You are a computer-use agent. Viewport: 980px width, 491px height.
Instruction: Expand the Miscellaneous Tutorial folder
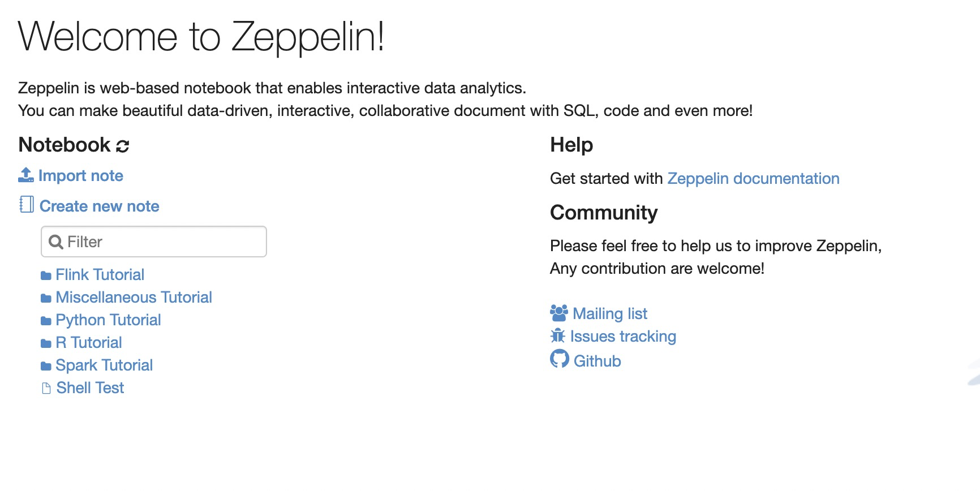[x=134, y=298]
